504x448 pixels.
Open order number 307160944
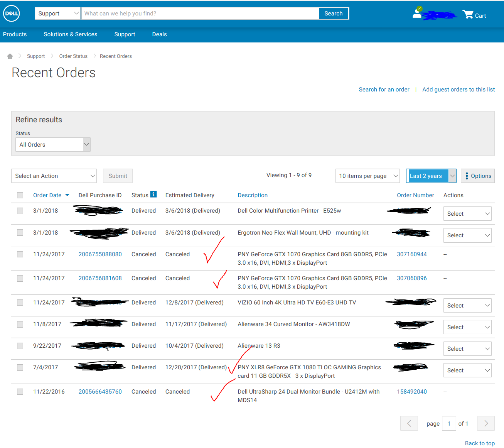[x=411, y=254]
